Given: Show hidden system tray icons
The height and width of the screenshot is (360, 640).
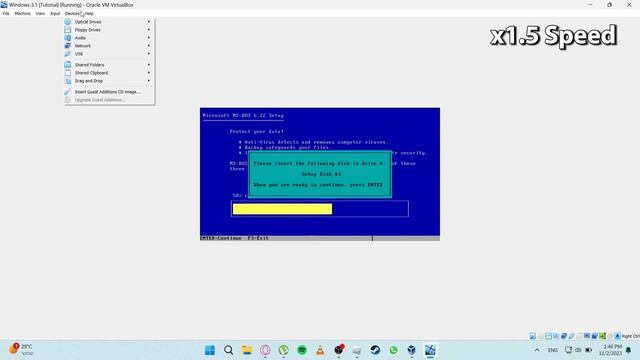Looking at the screenshot, I should (537, 350).
